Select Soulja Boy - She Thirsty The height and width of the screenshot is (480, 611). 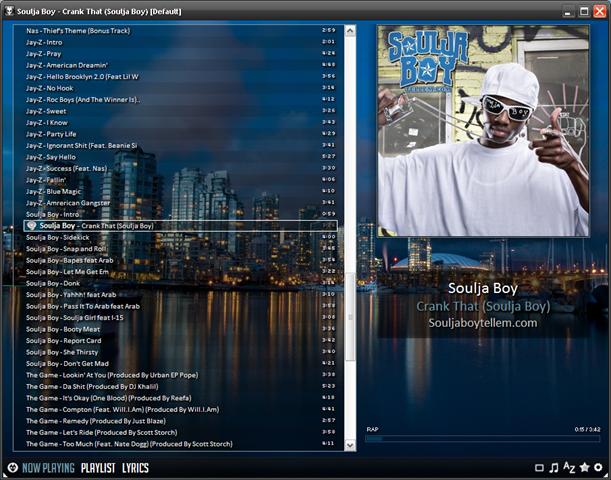point(180,352)
